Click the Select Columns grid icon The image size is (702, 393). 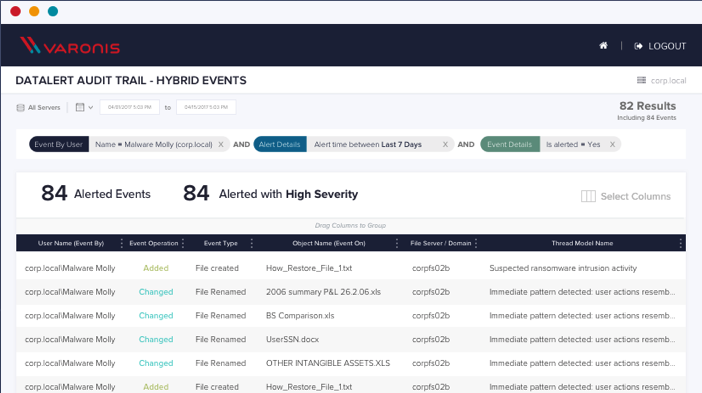click(x=588, y=196)
